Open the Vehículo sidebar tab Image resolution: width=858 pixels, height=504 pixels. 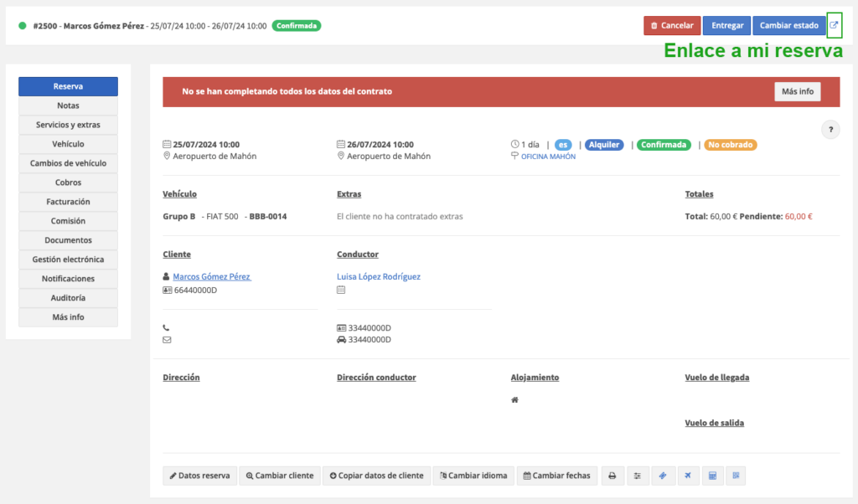tap(69, 144)
